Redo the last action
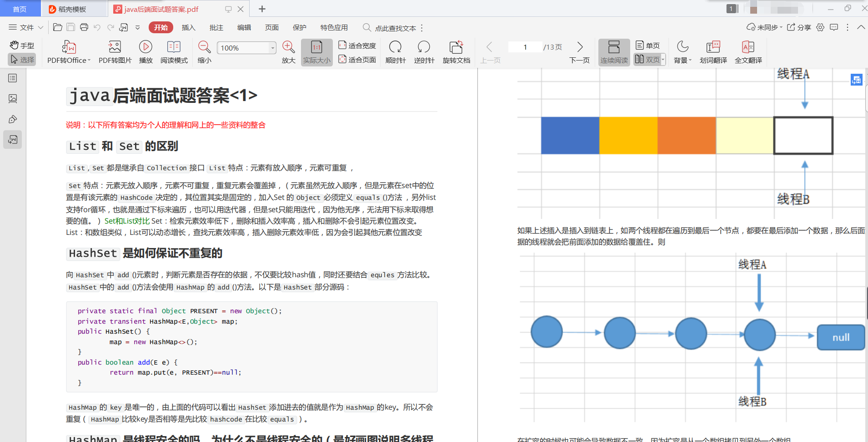The height and width of the screenshot is (442, 868). point(110,27)
